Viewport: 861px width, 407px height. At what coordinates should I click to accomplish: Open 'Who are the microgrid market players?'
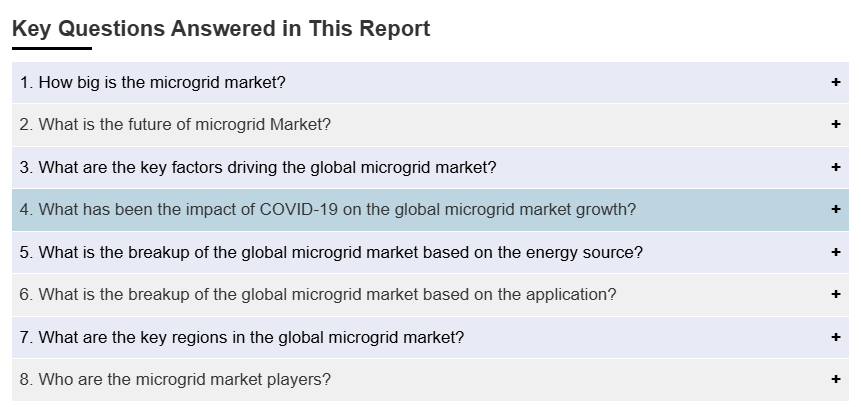pyautogui.click(x=175, y=380)
